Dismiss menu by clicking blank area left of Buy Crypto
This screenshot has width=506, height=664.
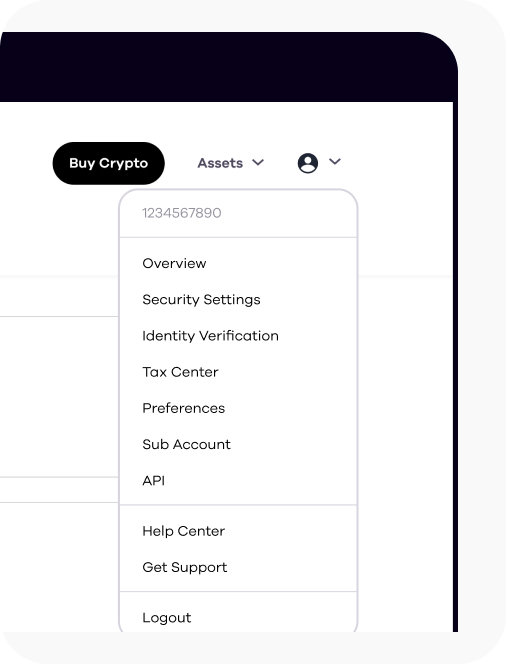pos(25,163)
